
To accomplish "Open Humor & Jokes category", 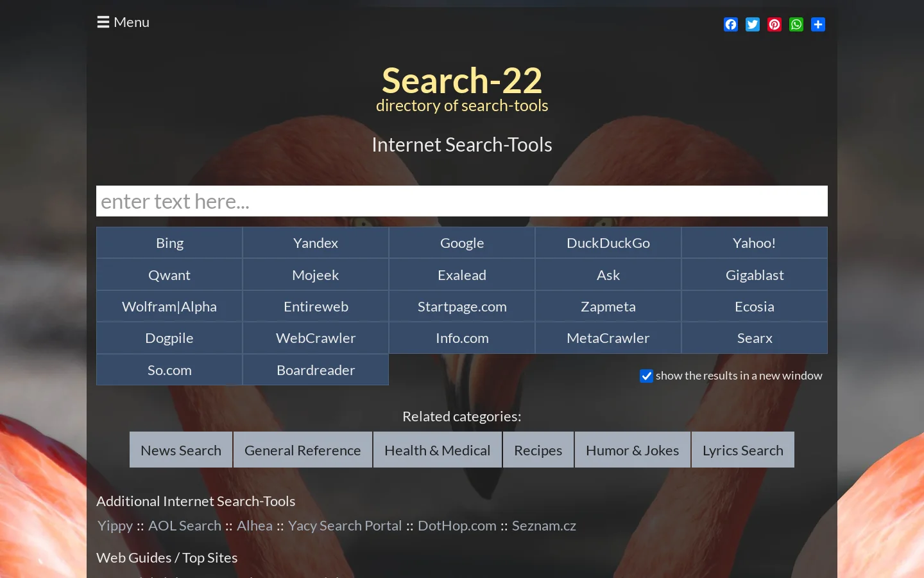I will [x=633, y=450].
